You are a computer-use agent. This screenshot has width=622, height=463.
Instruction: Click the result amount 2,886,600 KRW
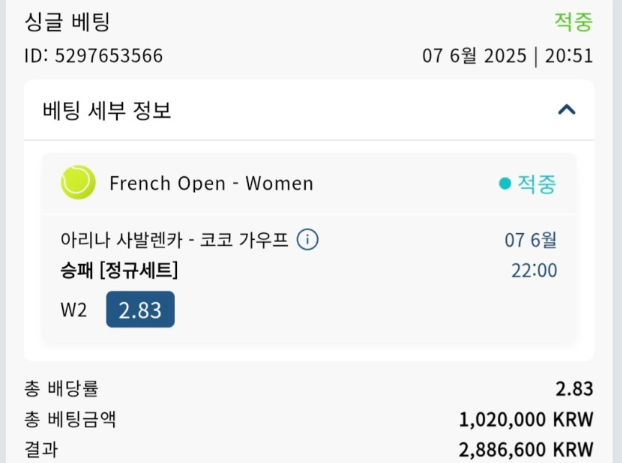tap(526, 450)
